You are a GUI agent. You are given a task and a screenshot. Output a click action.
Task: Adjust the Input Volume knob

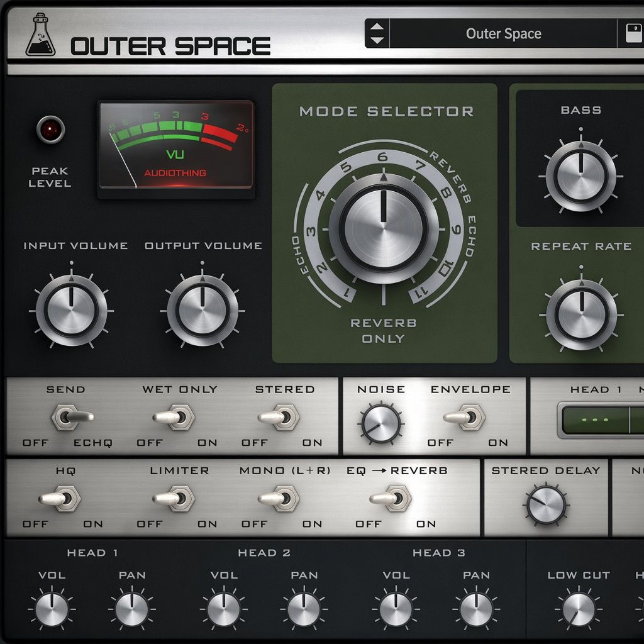coord(72,310)
